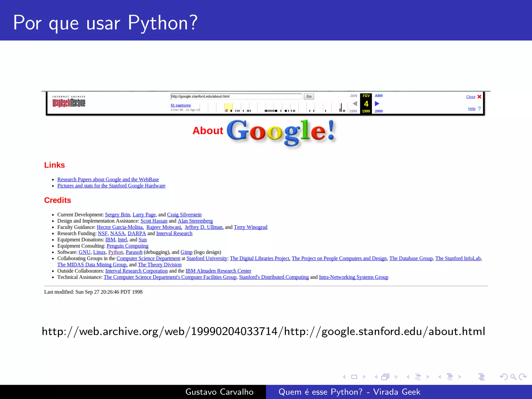The image size is (532, 399).
Task: Click the Close link in Wayback toolbar
Action: tap(471, 97)
